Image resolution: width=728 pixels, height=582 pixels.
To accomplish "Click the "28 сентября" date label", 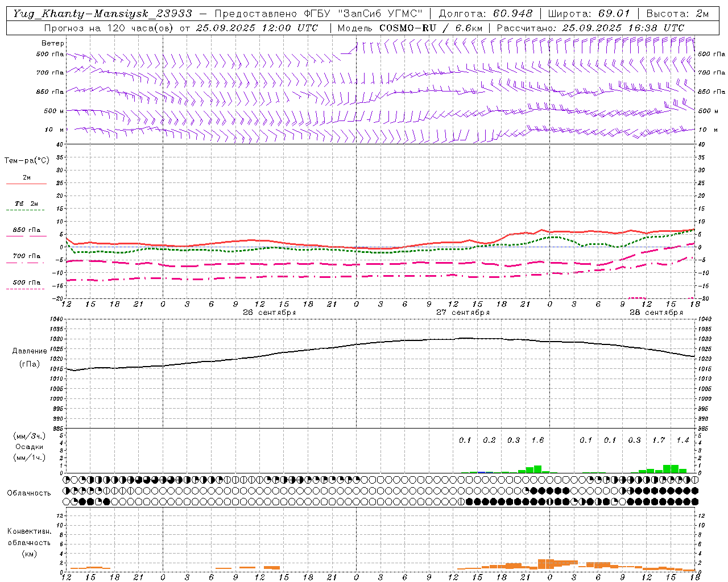I will [x=656, y=313].
